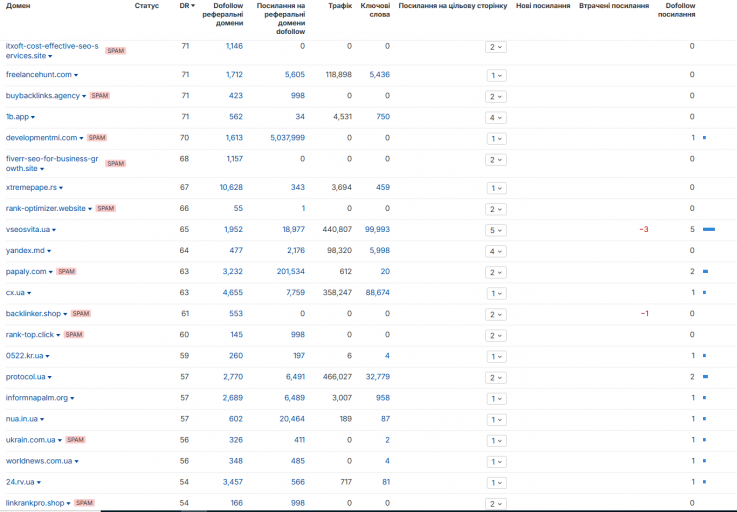Open the nua.in.ua domain link
The height and width of the screenshot is (512, 737).
coord(22,419)
